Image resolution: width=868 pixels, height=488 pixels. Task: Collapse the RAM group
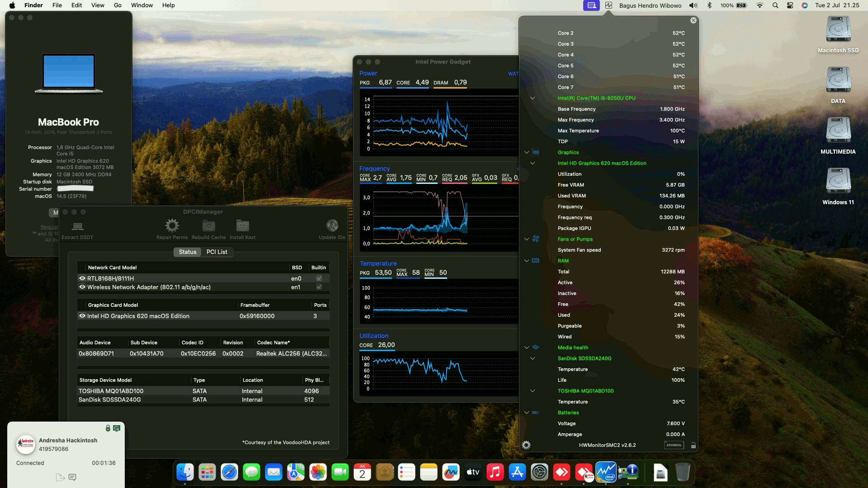point(527,261)
